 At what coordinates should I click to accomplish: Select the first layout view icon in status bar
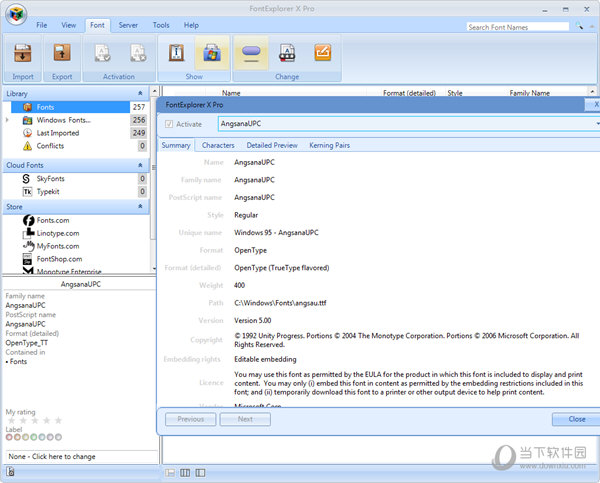(170, 473)
